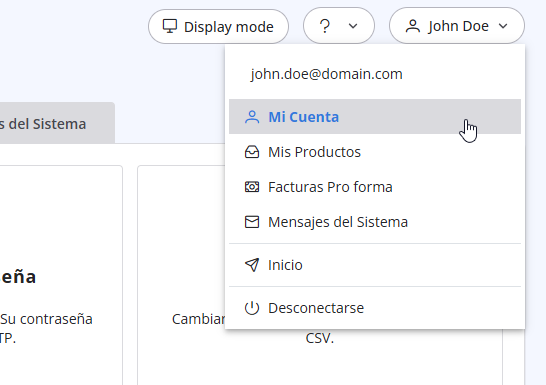Go to Inicio from the menu
Screen dimensions: 546x385
(x=375, y=265)
